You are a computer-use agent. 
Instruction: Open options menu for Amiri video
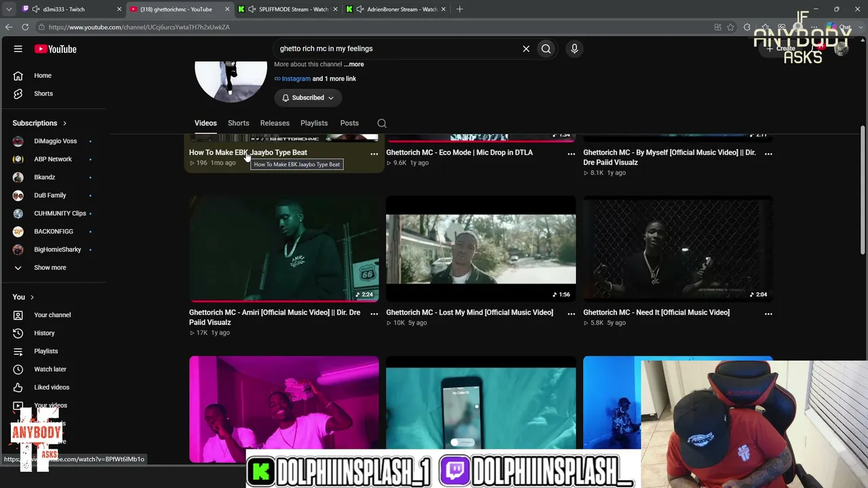coord(374,314)
